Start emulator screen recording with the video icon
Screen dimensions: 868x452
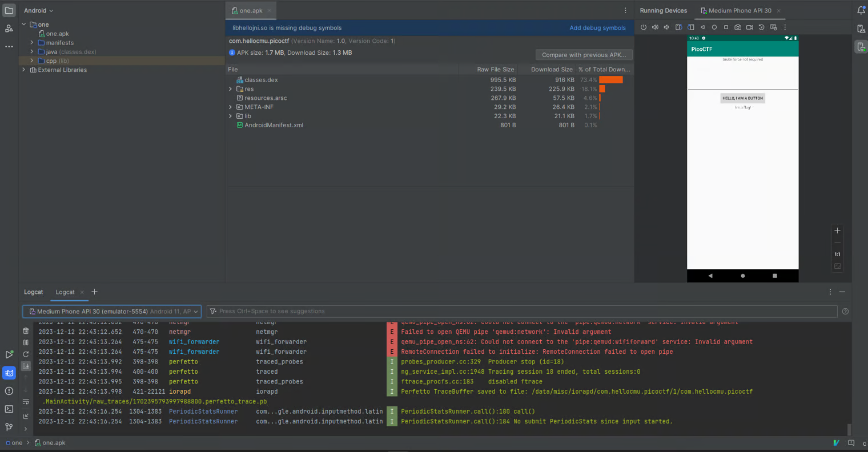[x=749, y=27]
